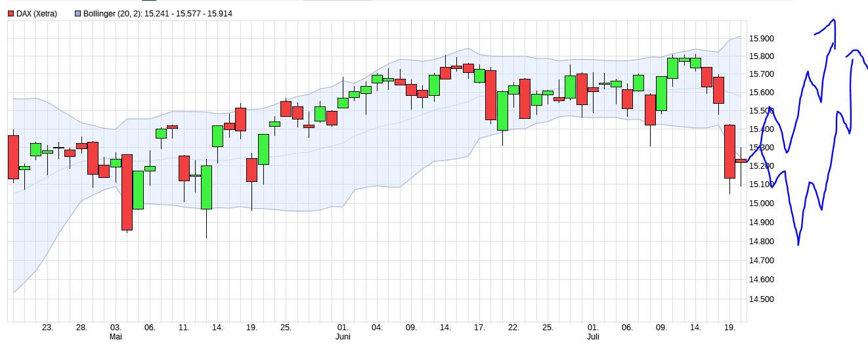Viewport: 868px width, 346px height.
Task: Click the 14.500 price axis label
Action: 762,299
